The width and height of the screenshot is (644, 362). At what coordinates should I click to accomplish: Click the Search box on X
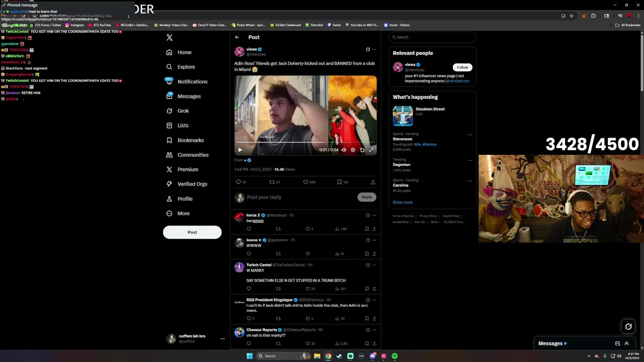point(433,37)
